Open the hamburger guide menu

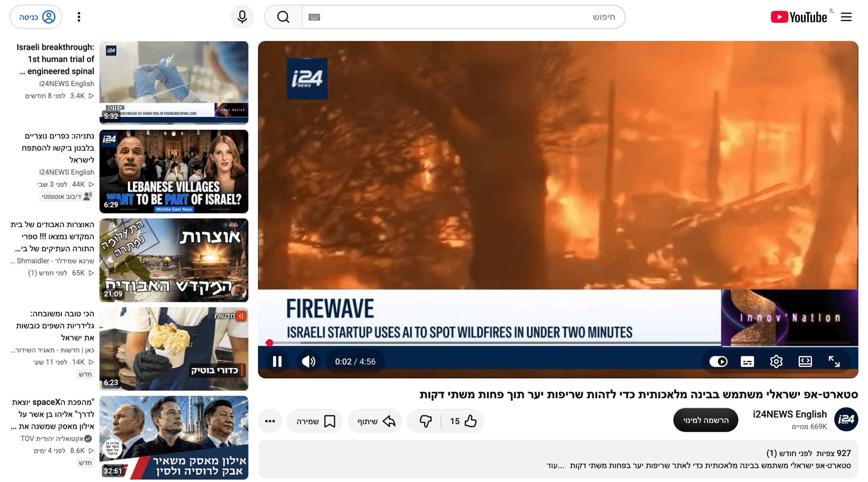[x=846, y=17]
